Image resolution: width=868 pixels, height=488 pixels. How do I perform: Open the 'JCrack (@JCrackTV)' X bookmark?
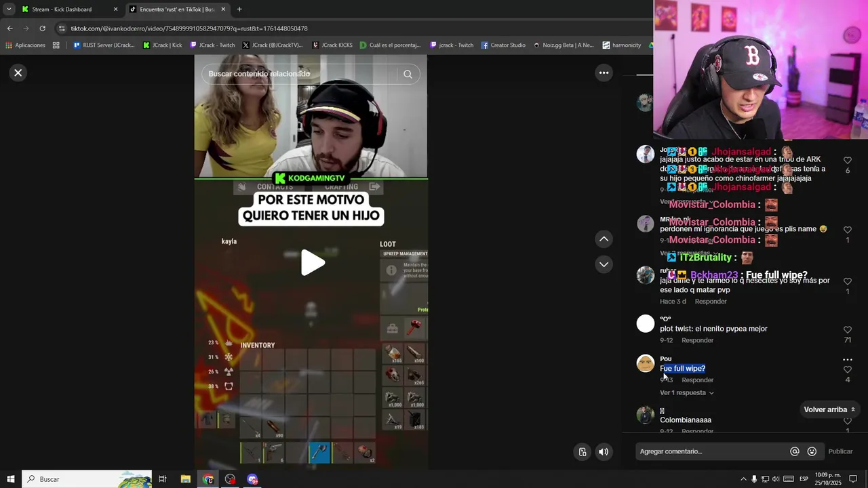[x=272, y=45]
